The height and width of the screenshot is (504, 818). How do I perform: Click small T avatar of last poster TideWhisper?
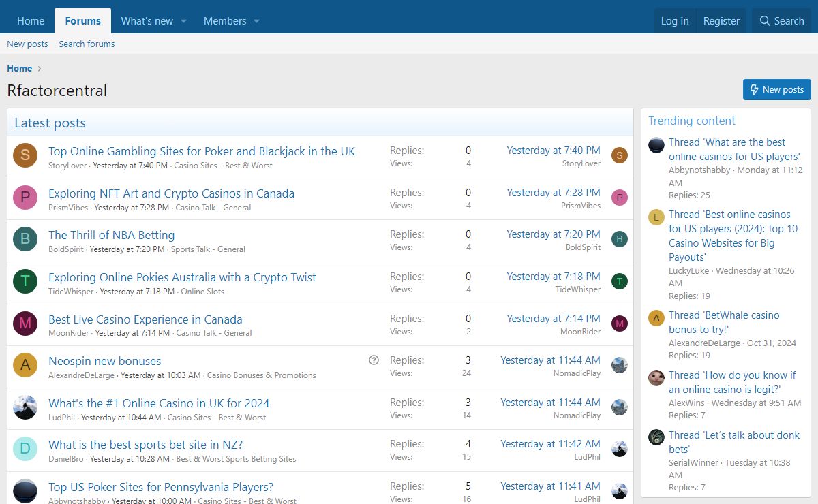click(x=620, y=281)
